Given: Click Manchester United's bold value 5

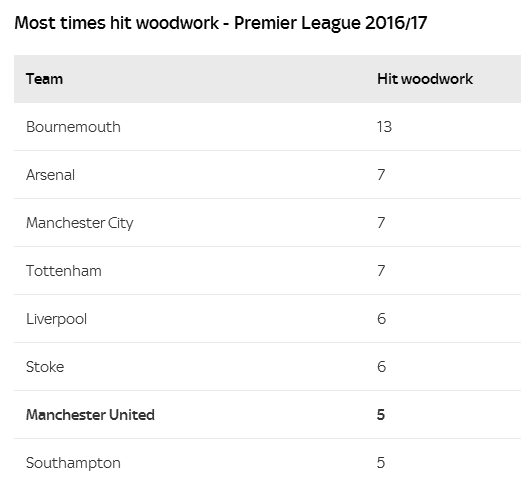Looking at the screenshot, I should point(381,415).
